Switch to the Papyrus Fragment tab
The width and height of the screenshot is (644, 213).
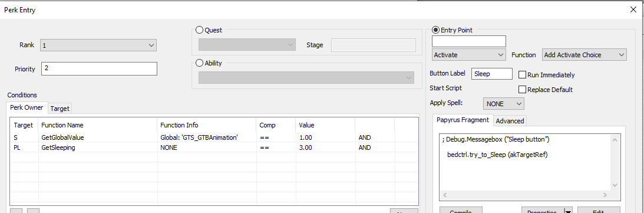(x=463, y=120)
